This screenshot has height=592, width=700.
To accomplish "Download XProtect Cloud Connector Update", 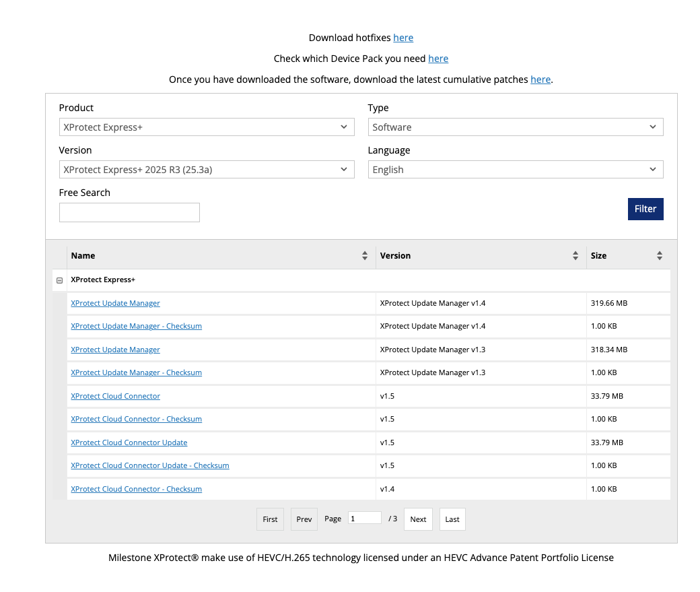I will (129, 442).
